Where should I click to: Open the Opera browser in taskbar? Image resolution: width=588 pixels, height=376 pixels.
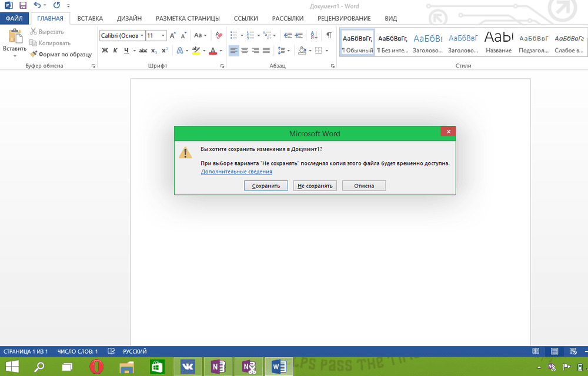point(96,367)
